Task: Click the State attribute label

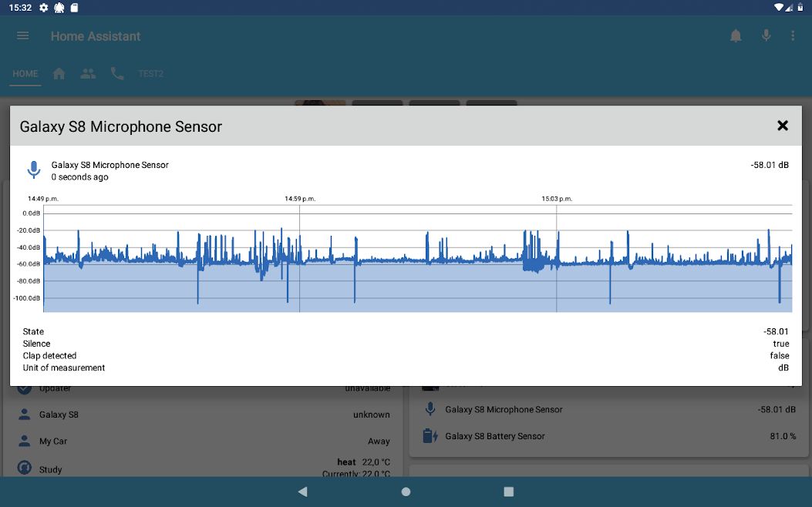Action: pos(33,331)
